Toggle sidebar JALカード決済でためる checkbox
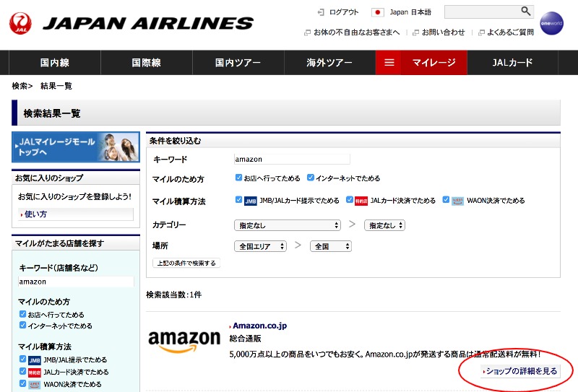578x392 pixels. 22,371
